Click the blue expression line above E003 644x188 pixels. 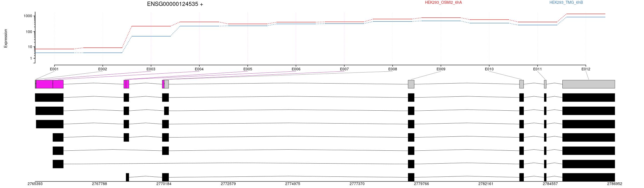coord(151,36)
